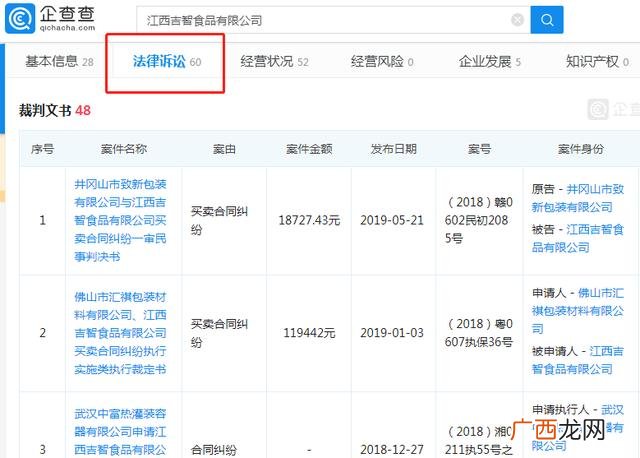Screen dimensions: 640x458
Task: Select the 经营风险 tab
Action: click(x=382, y=62)
